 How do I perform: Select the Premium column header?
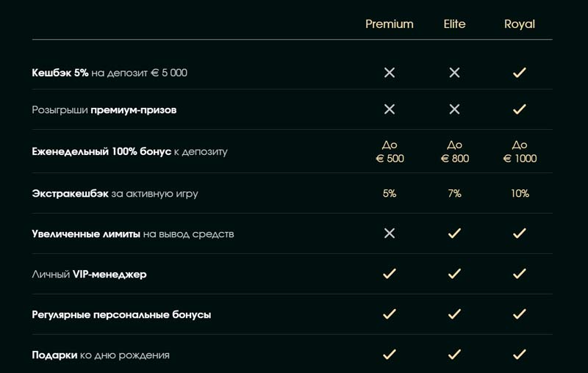(390, 24)
